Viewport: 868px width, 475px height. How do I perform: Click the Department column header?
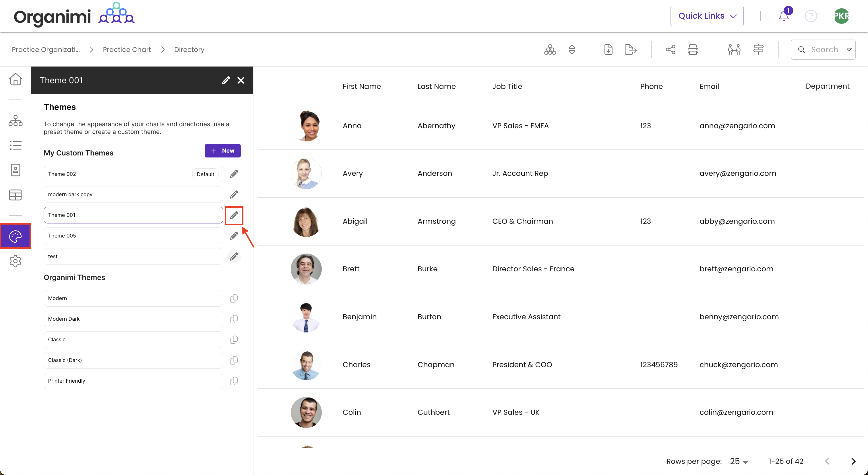(828, 86)
